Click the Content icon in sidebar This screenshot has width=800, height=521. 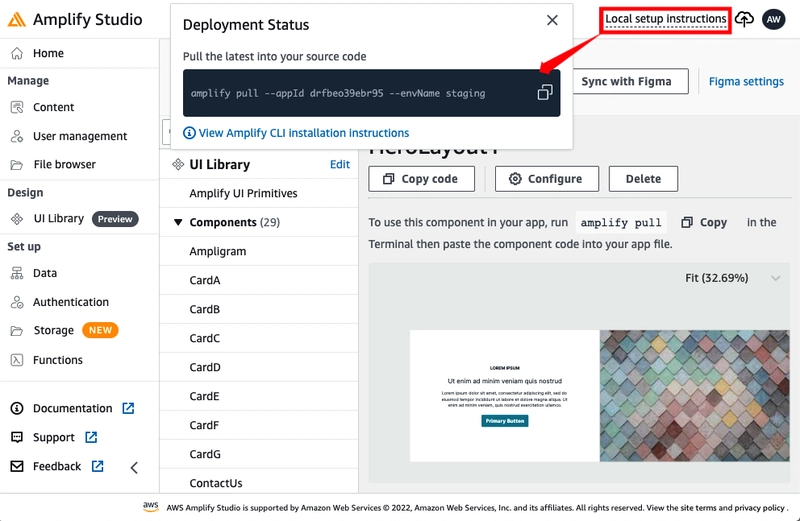click(x=17, y=107)
